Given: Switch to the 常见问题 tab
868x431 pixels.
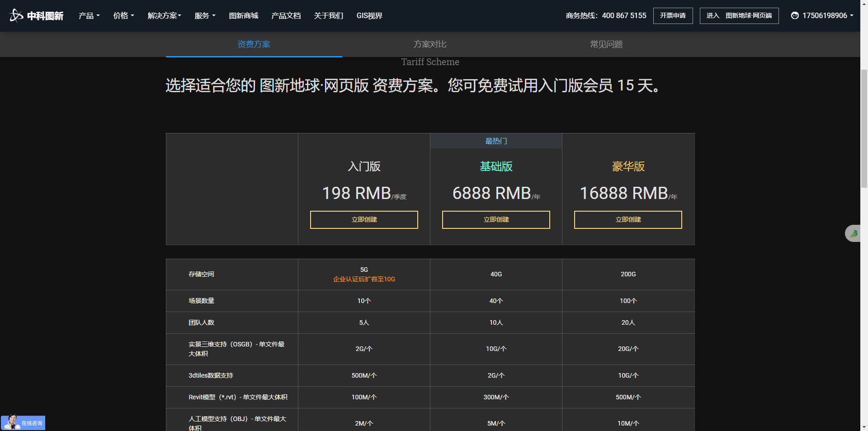Looking at the screenshot, I should point(606,44).
